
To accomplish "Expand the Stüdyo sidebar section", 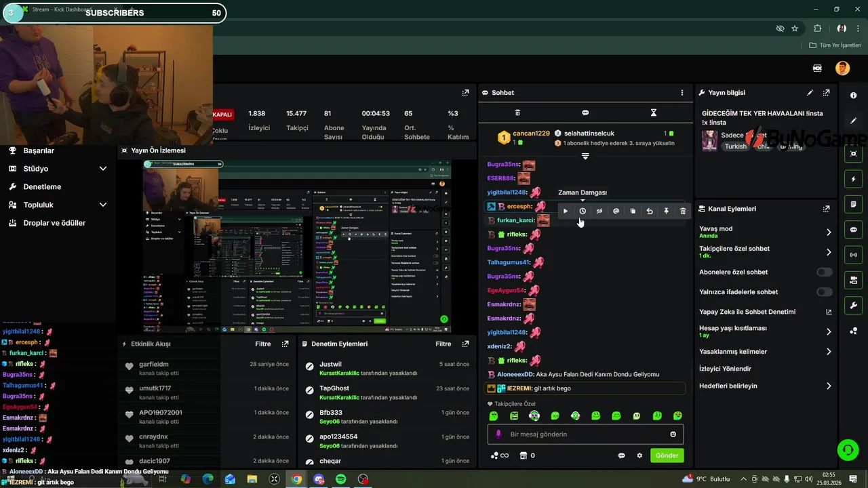I will click(x=103, y=169).
